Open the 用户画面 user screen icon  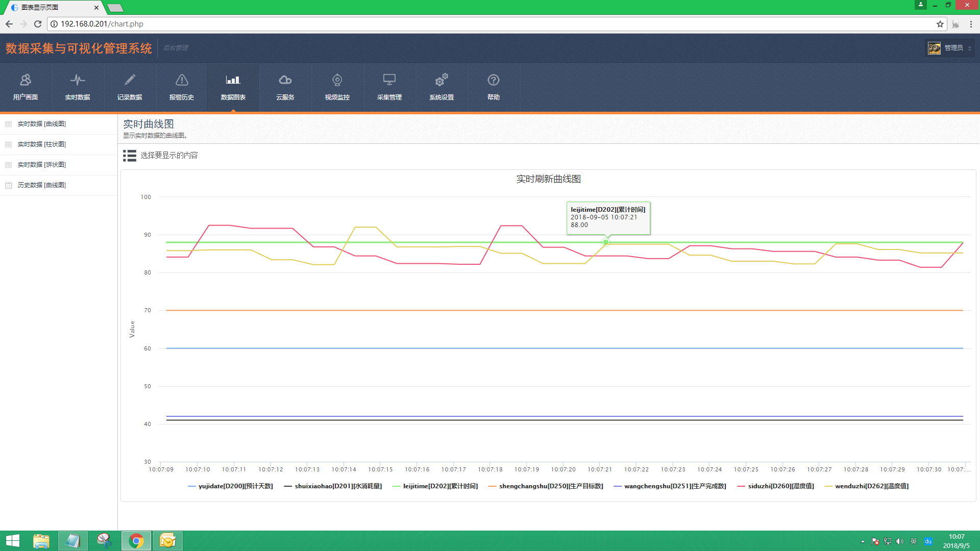(x=26, y=80)
